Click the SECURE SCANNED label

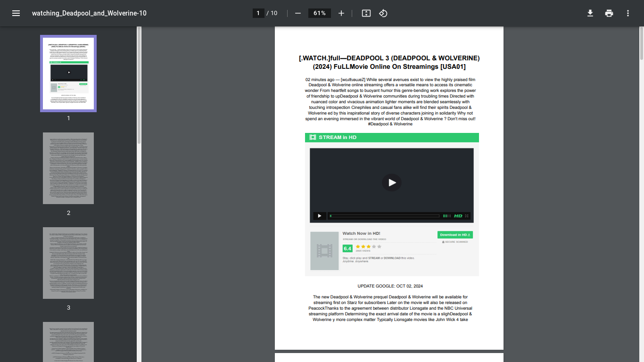455,242
